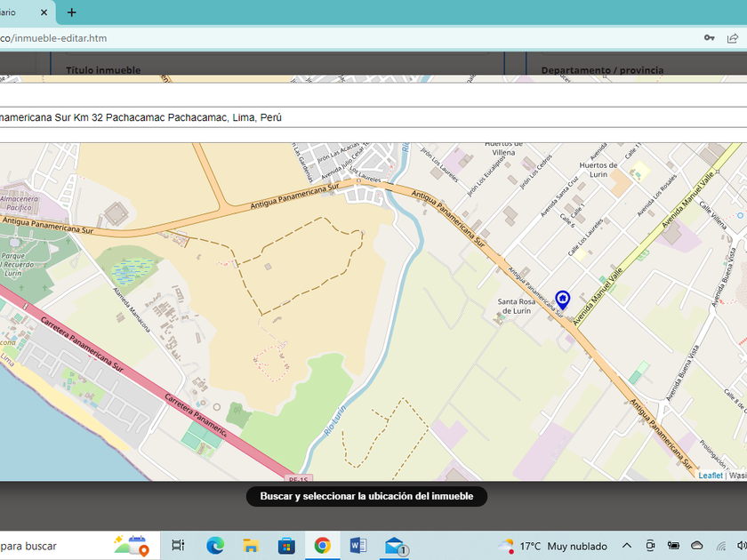
Task: Click the empty input field above address
Action: click(356, 95)
